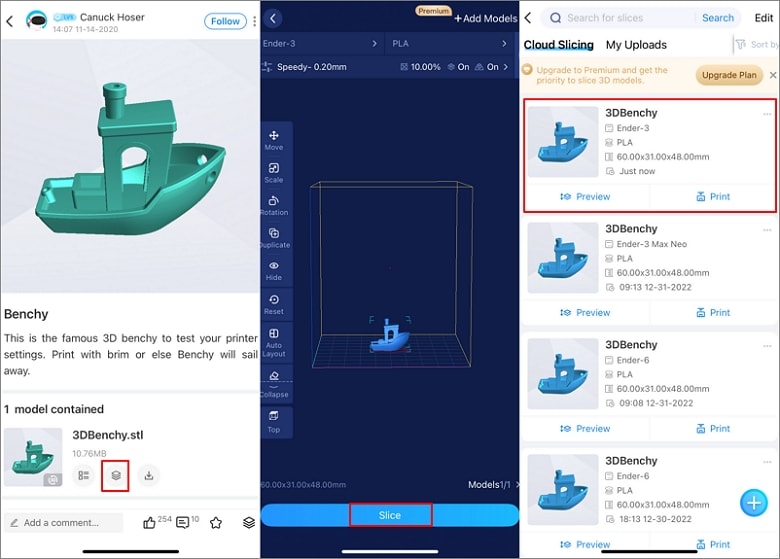The width and height of the screenshot is (780, 559).
Task: Open the Sort by filter
Action: click(757, 44)
